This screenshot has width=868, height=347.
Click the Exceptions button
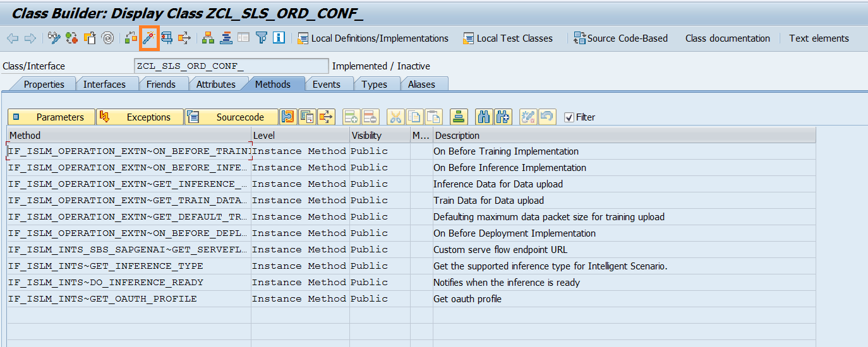pos(140,117)
